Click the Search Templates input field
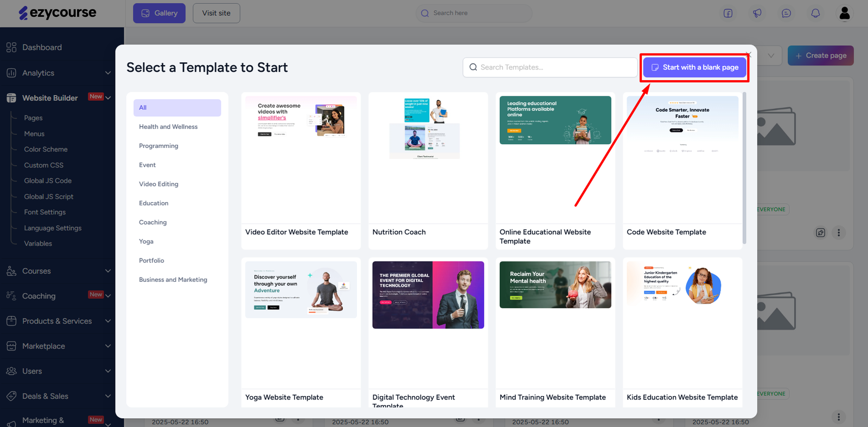The height and width of the screenshot is (427, 868). 553,67
